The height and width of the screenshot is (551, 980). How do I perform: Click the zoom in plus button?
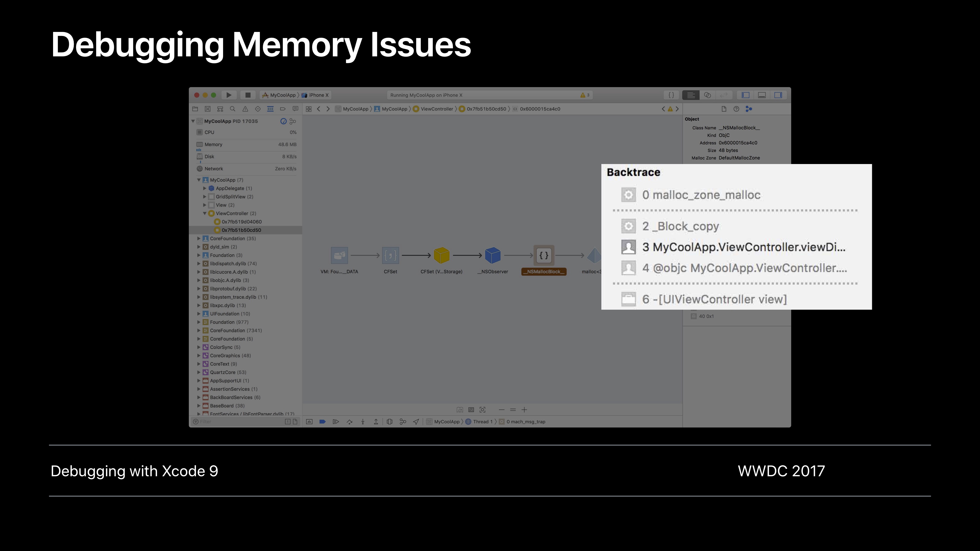524,409
